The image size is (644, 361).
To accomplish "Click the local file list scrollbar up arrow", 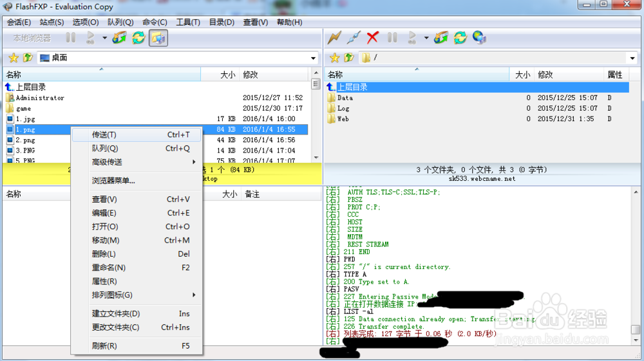I will coord(316,73).
